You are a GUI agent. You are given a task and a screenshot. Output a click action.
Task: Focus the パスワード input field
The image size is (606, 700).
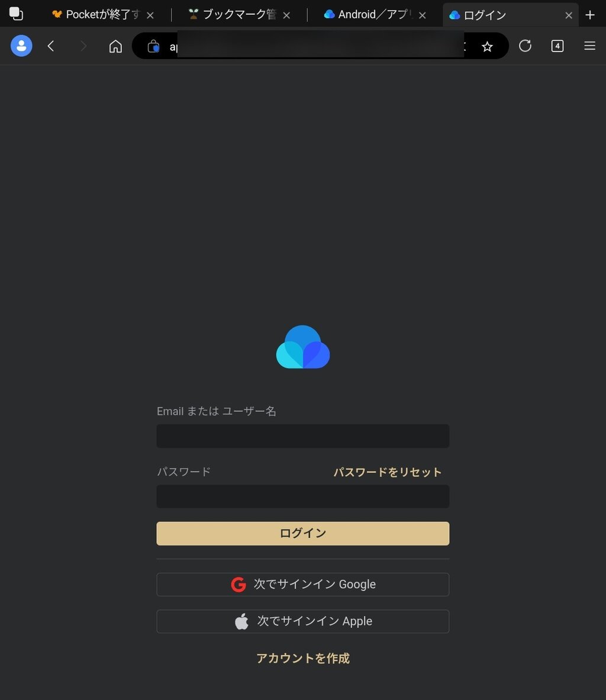tap(303, 496)
